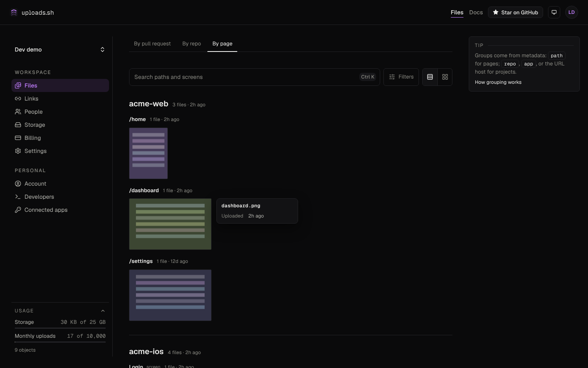588x368 pixels.
Task: Open the Storage sidebar page
Action: (x=60, y=125)
